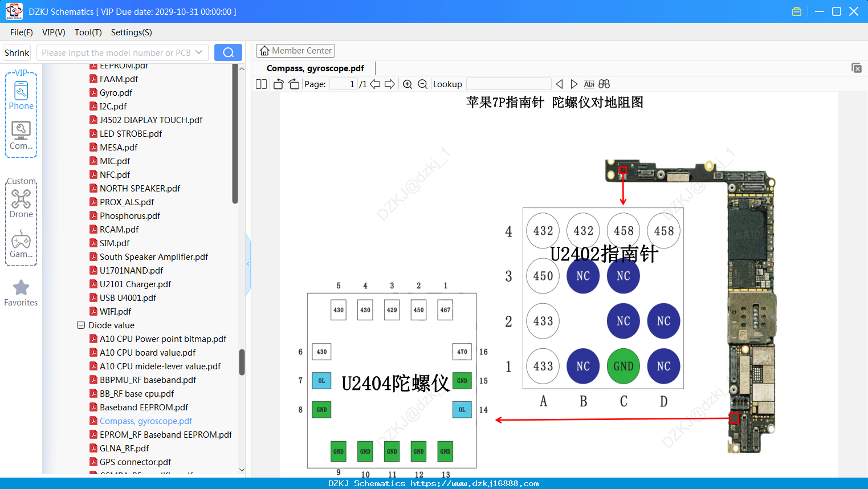868x489 pixels.
Task: Open the VIP(V) menu
Action: click(54, 32)
